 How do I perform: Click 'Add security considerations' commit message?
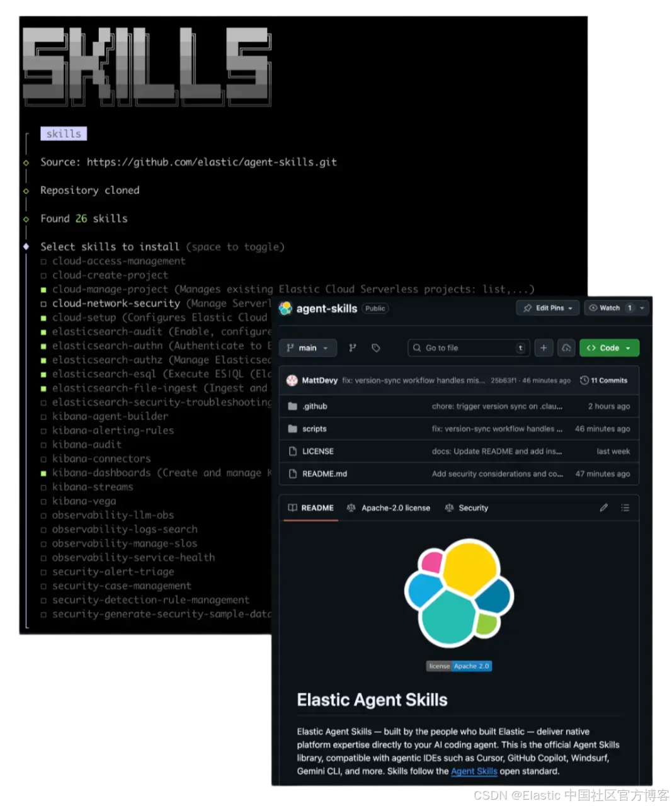point(497,474)
